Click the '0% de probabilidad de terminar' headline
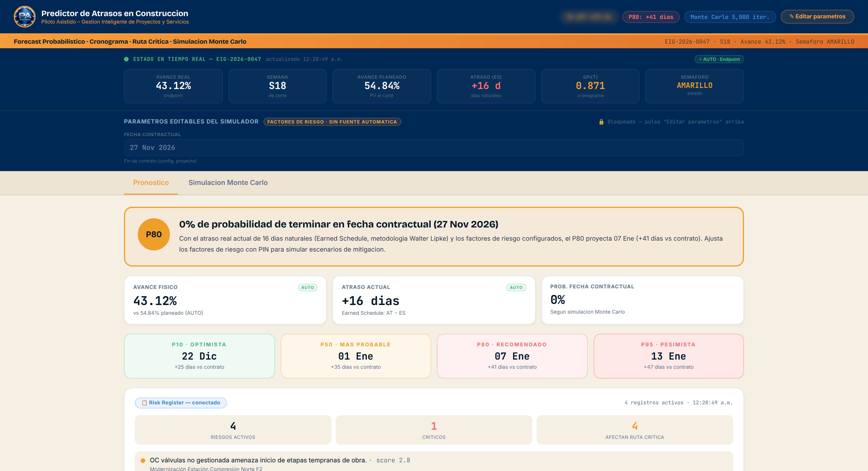Image resolution: width=868 pixels, height=471 pixels. coord(339,224)
